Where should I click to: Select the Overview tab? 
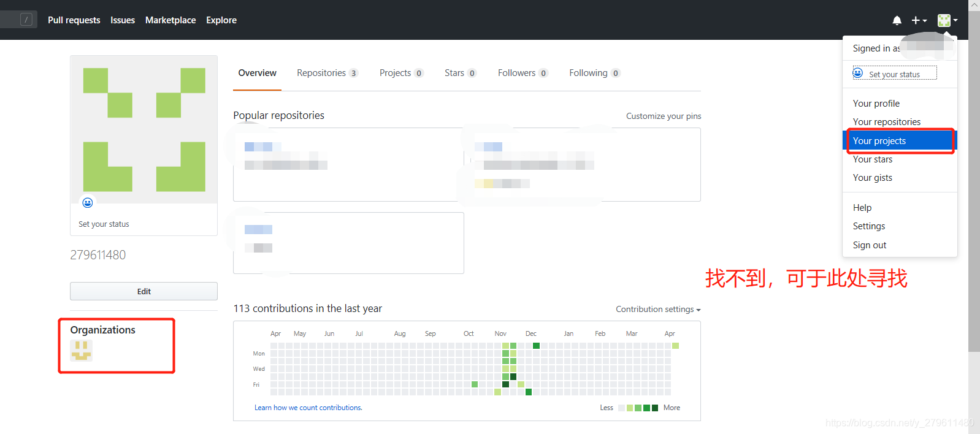[257, 73]
